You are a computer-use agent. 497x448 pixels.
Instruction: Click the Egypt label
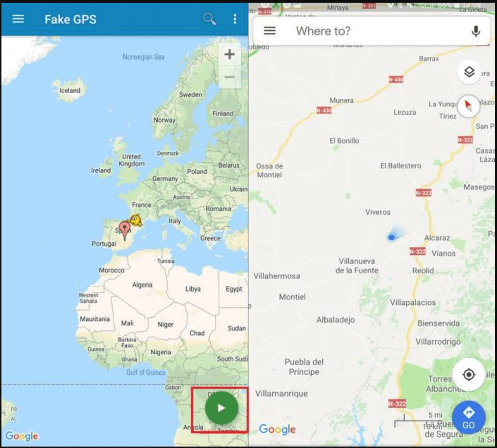pos(234,289)
